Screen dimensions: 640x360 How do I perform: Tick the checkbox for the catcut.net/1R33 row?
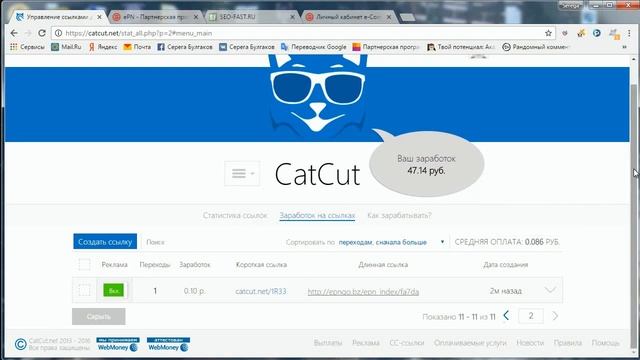click(84, 291)
